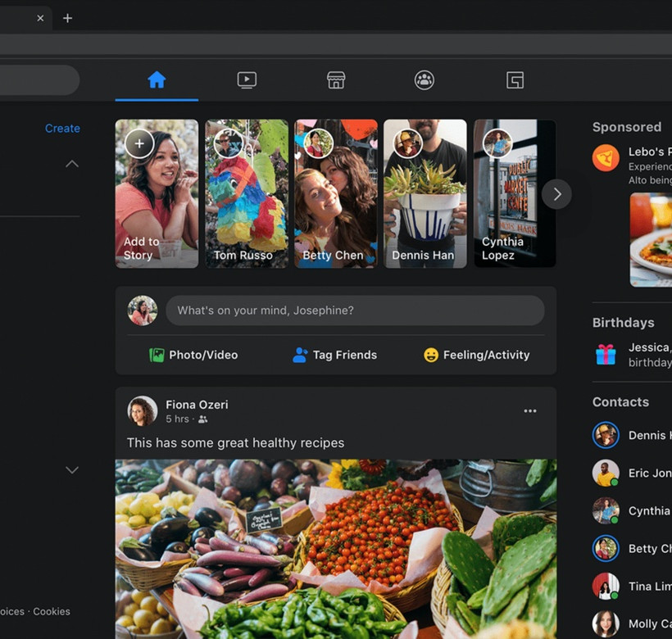Image resolution: width=672 pixels, height=639 pixels.
Task: Choose the Feeling/Activity emoji option
Action: pos(431,355)
